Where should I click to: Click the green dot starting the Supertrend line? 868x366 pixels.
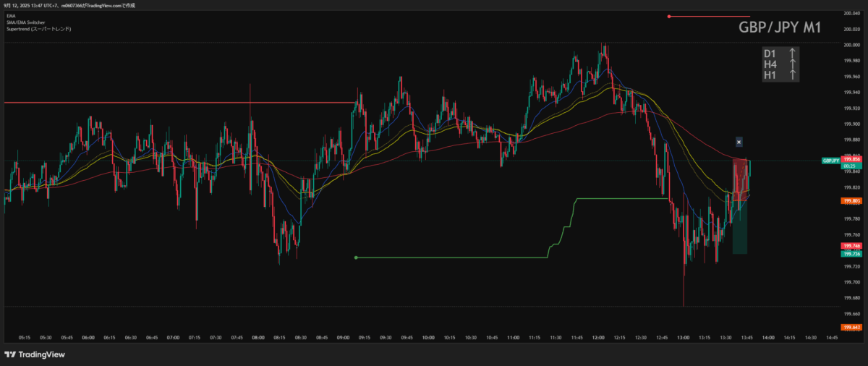coord(356,258)
